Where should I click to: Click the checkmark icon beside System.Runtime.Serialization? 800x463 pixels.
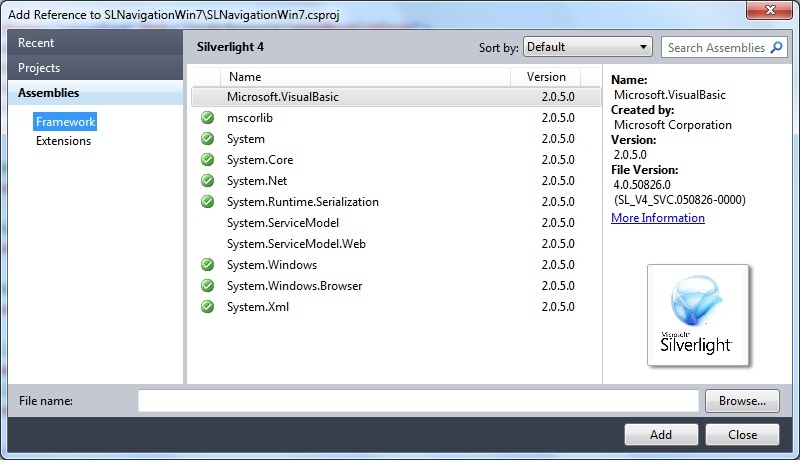[207, 202]
